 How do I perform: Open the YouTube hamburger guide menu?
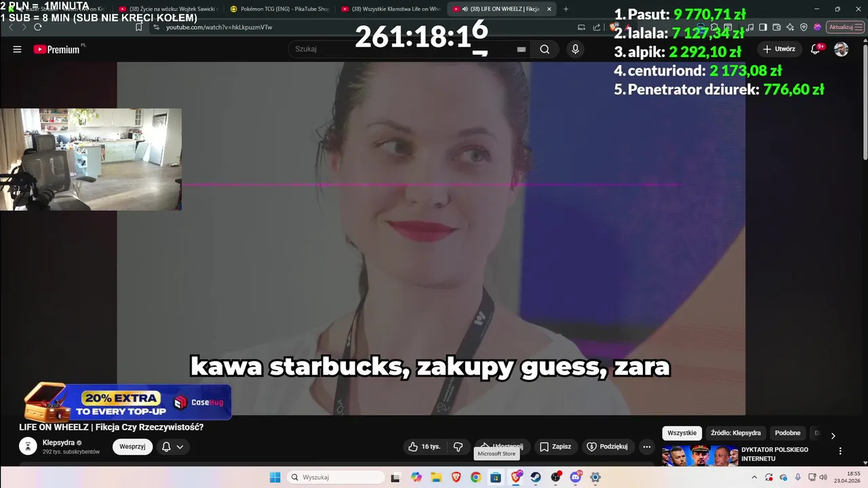click(x=17, y=49)
